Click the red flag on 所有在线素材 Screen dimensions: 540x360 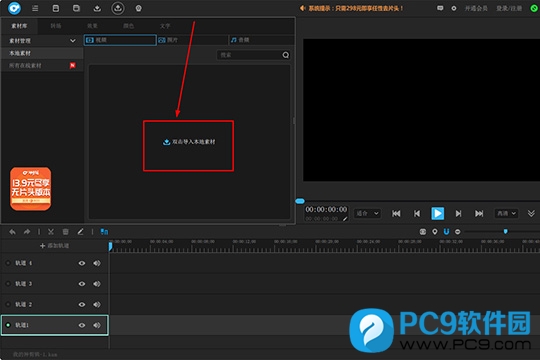[x=73, y=65]
